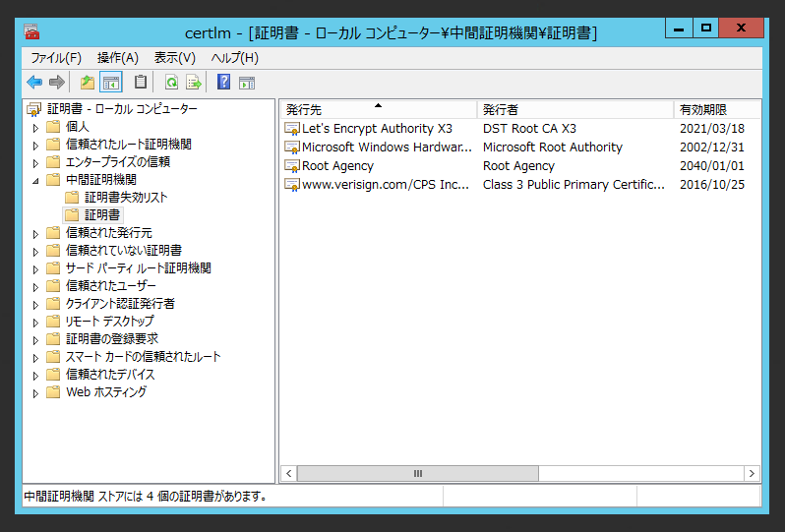Viewport: 785px width, 532px height.
Task: Expand the クライアント認証発行者 node
Action: click(x=35, y=305)
